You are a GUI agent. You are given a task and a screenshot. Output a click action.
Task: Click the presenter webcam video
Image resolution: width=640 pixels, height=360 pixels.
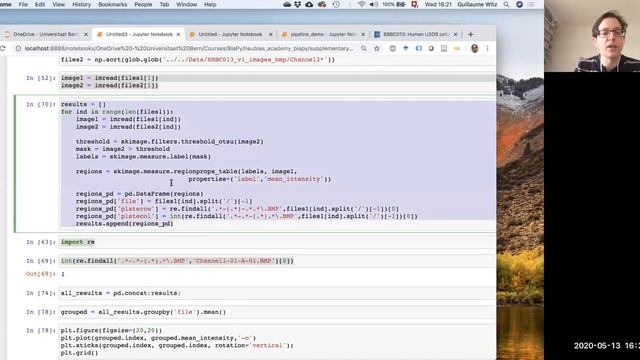click(x=592, y=36)
